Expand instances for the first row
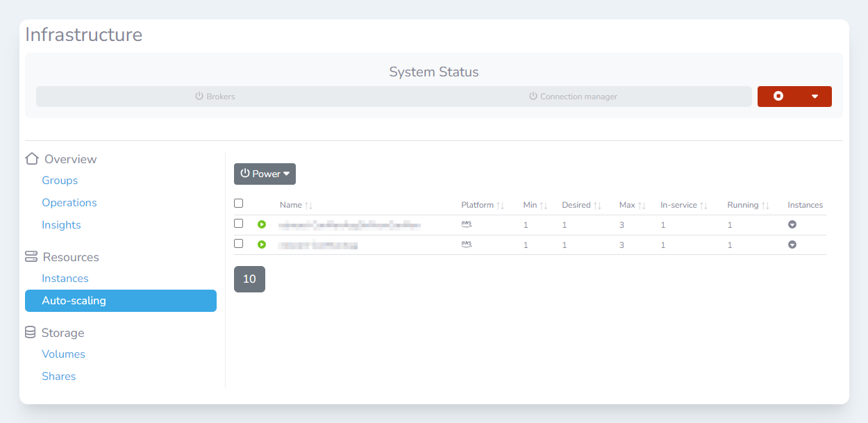Viewport: 868px width, 423px height. [792, 225]
